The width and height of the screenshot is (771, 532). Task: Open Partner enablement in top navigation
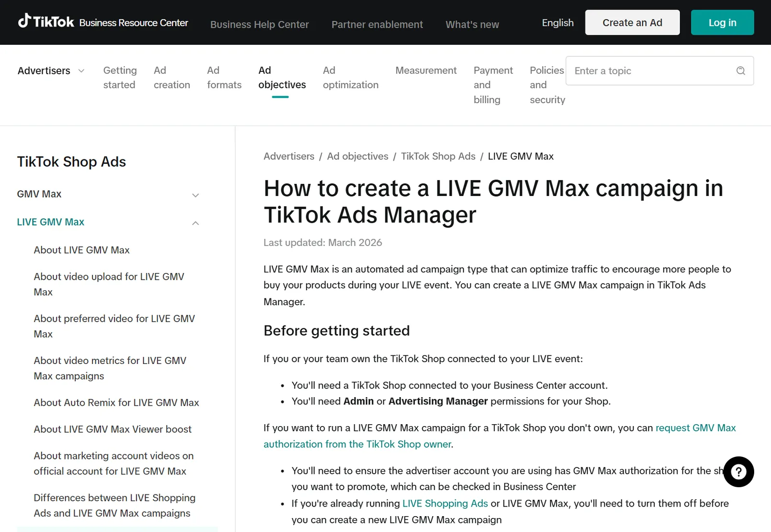377,25
